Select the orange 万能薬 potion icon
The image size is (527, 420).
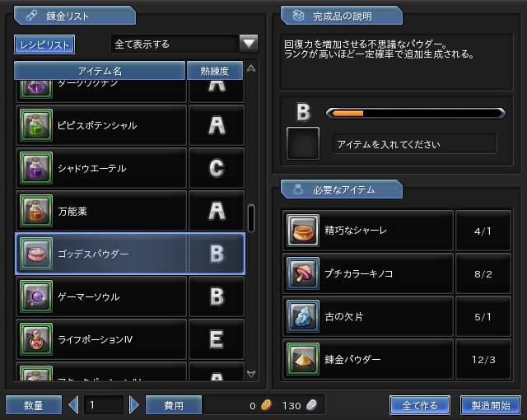(x=36, y=211)
